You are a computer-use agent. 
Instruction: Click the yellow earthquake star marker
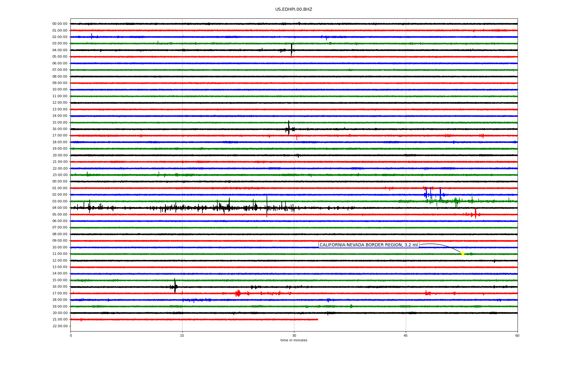[x=463, y=254]
